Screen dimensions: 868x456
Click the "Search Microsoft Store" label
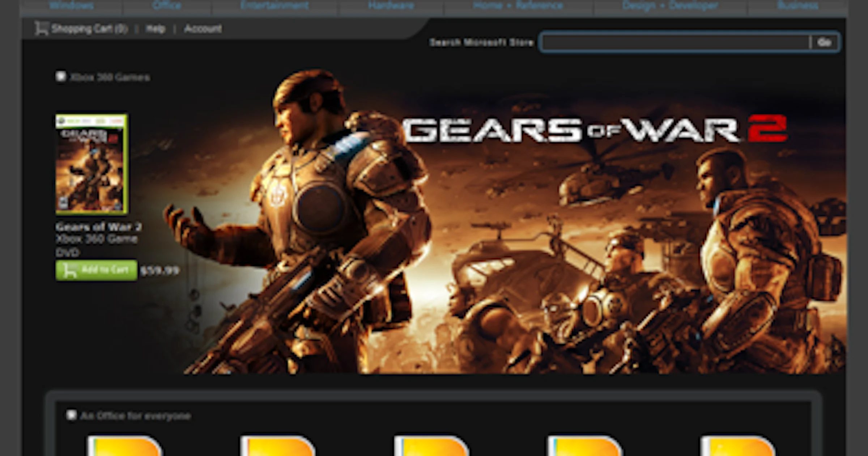pyautogui.click(x=482, y=42)
